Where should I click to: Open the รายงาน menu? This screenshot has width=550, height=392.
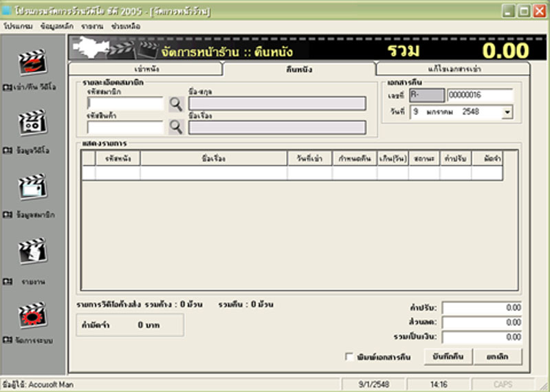(x=92, y=26)
